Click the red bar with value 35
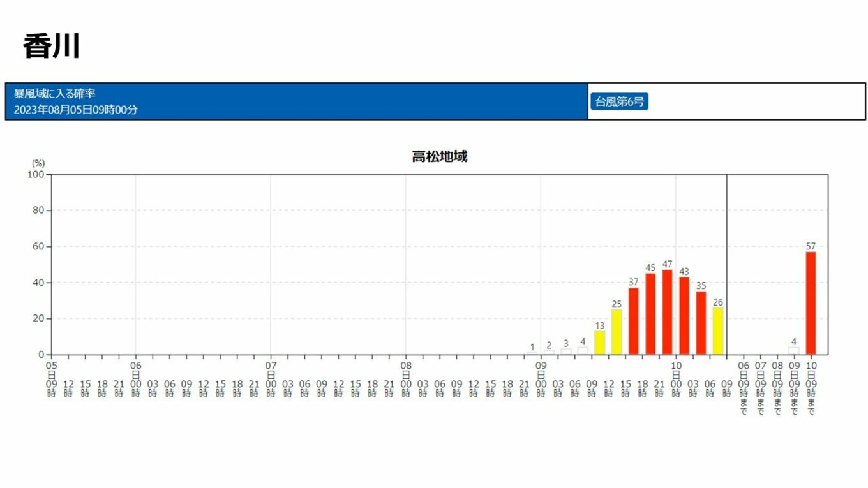 pyautogui.click(x=701, y=323)
